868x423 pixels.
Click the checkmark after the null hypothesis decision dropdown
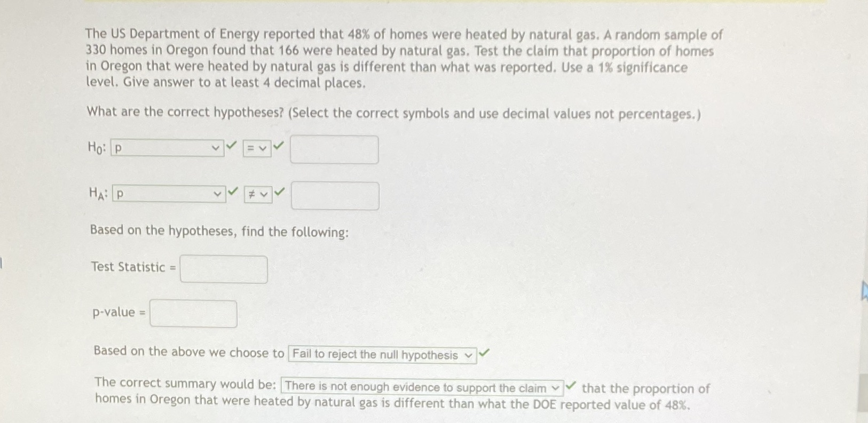(484, 352)
